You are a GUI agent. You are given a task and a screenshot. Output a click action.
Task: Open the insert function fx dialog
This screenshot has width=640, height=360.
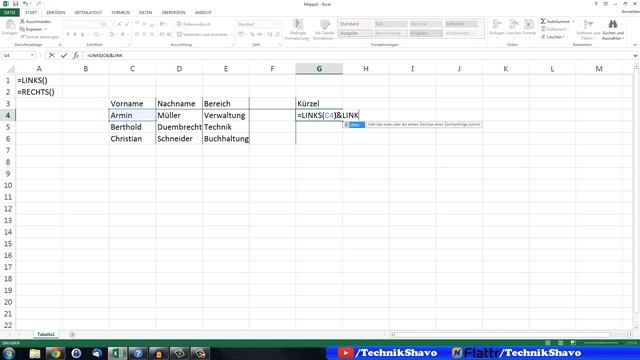point(76,55)
